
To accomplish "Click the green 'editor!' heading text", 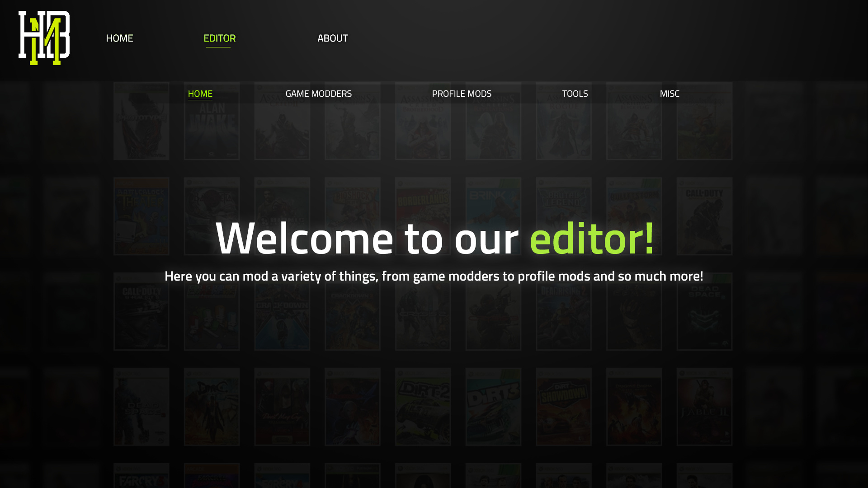I will coord(591,238).
